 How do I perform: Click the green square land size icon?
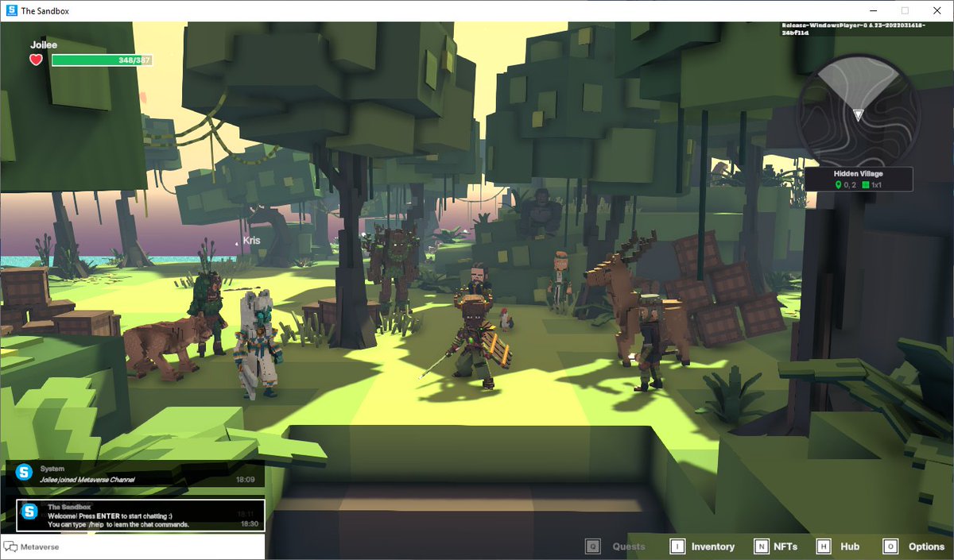coord(866,185)
